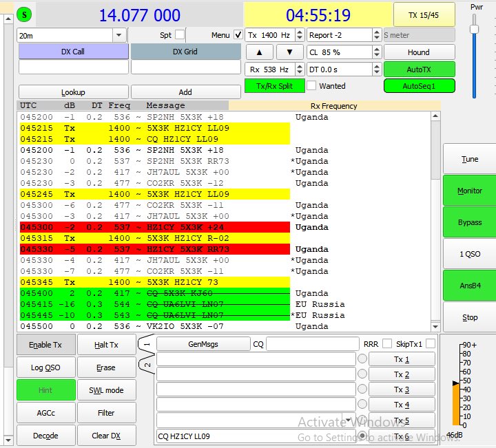Screen dimensions: 496x448
Task: Toggle the Tx/Rx Split button
Action: [275, 85]
